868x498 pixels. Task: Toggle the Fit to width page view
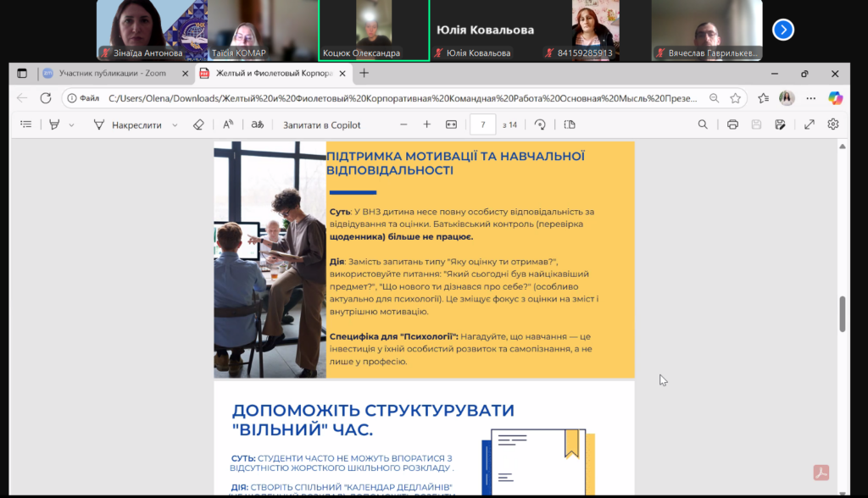[x=451, y=125]
